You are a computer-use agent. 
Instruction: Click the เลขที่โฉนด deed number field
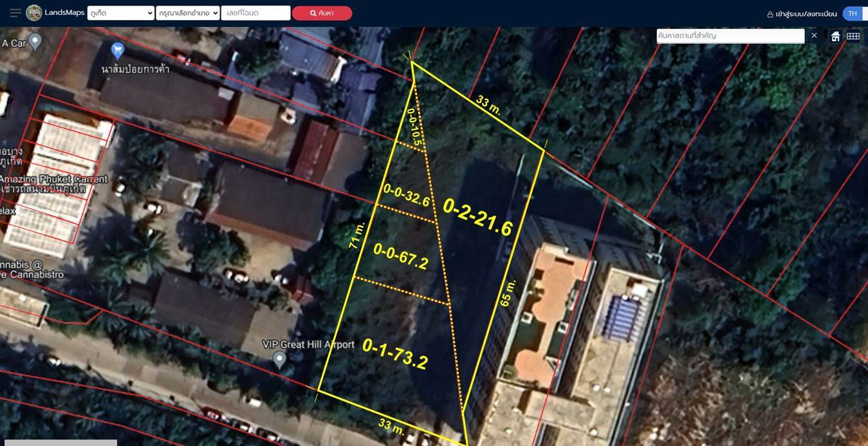point(255,13)
